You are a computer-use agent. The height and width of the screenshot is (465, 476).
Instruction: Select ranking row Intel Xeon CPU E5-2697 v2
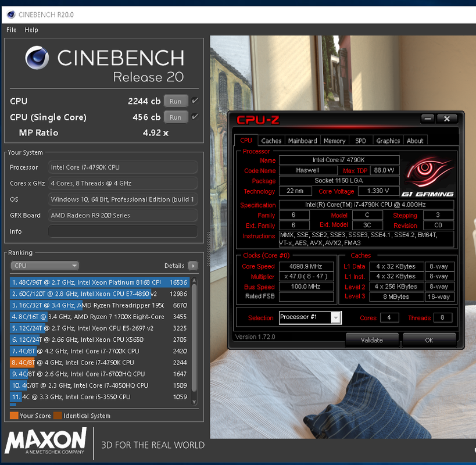[x=99, y=328]
